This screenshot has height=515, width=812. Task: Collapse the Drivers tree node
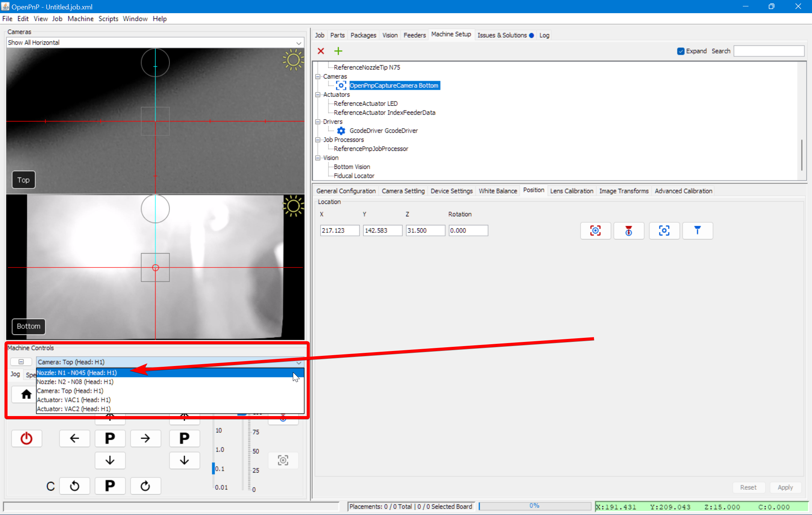pos(318,122)
